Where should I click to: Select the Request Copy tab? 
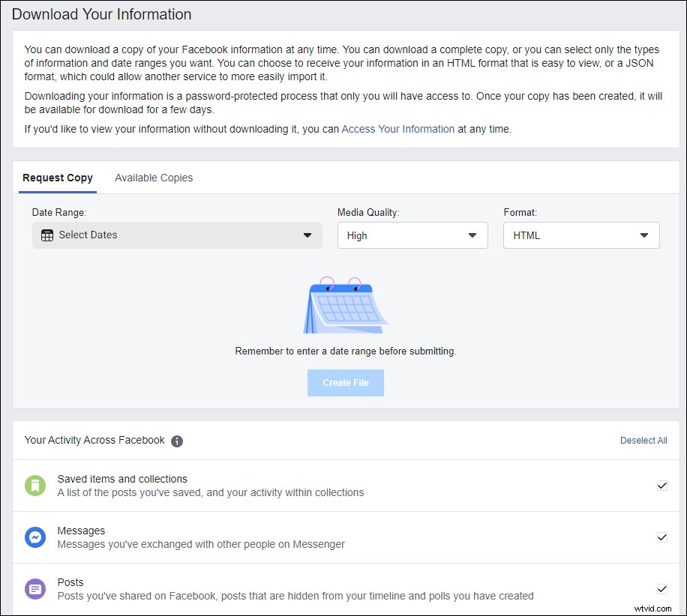(58, 178)
